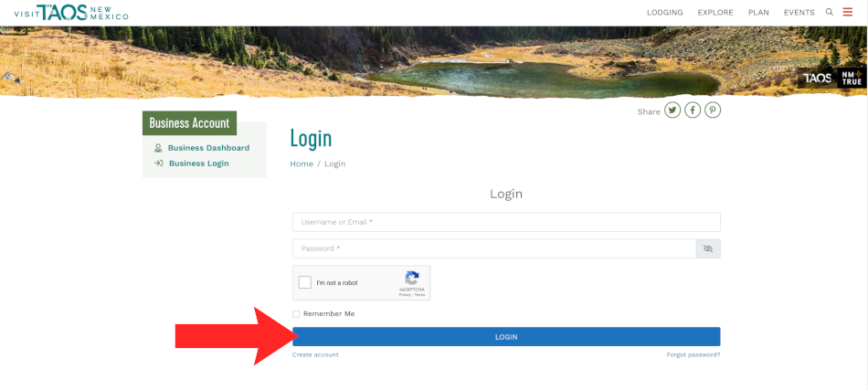Enable the Remember Me checkbox

pos(296,314)
